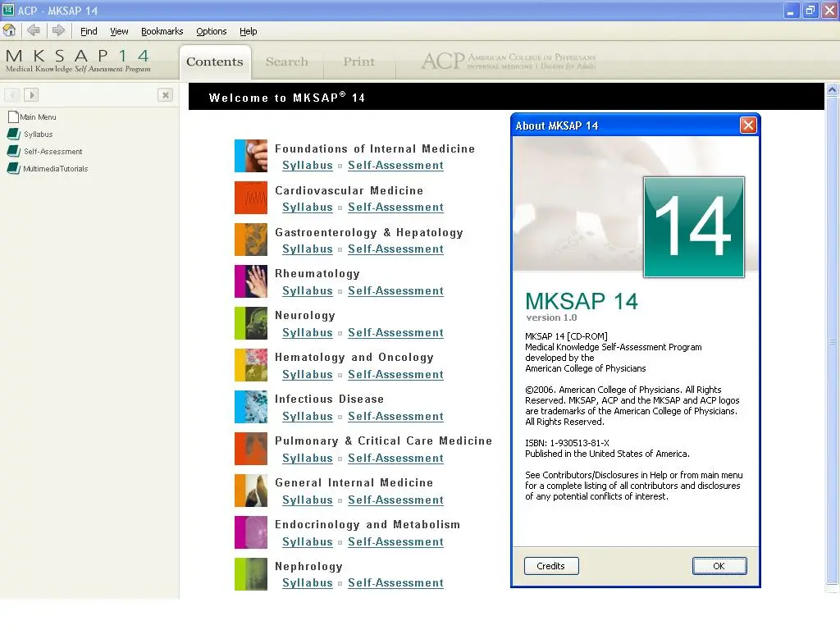Viewport: 840px width, 630px height.
Task: Click Nephrology thumbnail image
Action: click(251, 573)
